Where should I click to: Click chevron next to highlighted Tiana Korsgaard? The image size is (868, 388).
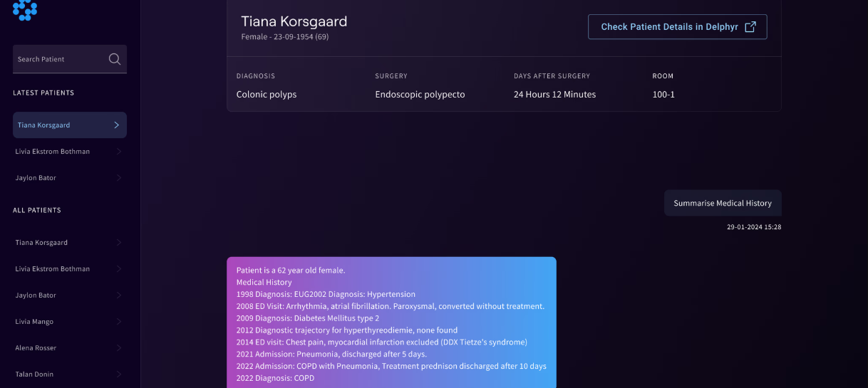(117, 125)
